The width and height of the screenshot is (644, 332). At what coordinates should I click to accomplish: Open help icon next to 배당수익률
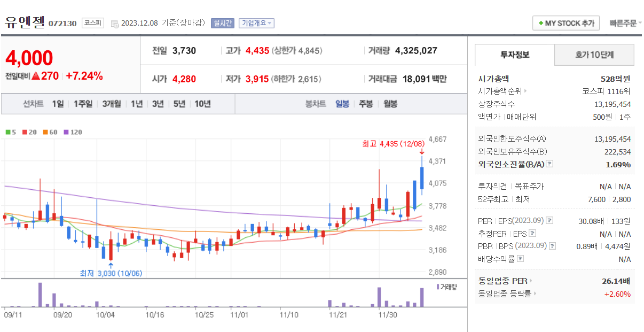(520, 259)
